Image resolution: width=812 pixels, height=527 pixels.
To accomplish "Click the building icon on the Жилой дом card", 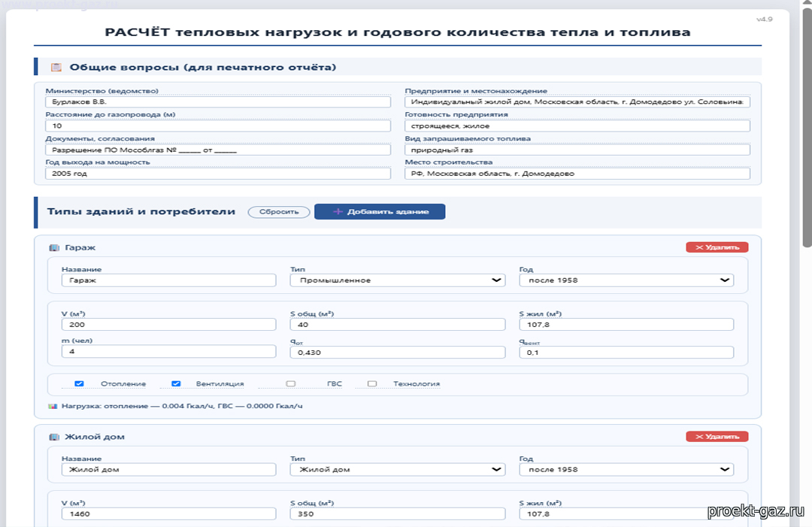I will click(54, 437).
